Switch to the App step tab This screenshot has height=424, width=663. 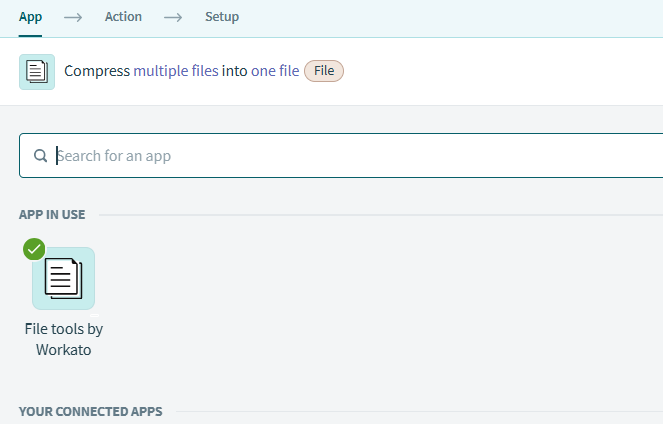[30, 17]
